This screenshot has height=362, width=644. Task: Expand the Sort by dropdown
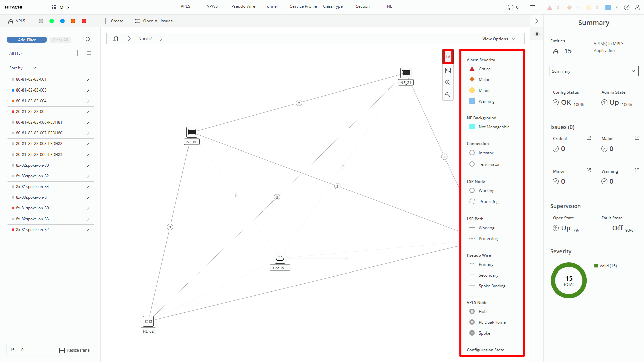(x=34, y=68)
